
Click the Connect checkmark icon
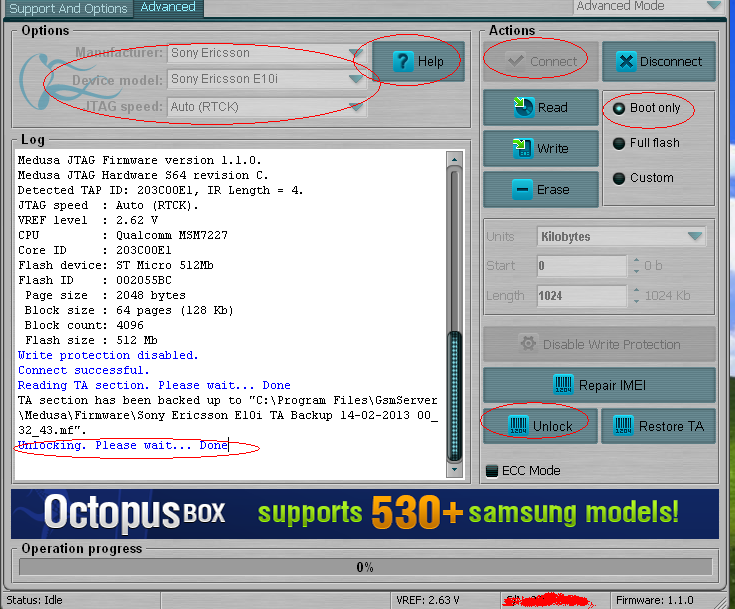tap(516, 61)
